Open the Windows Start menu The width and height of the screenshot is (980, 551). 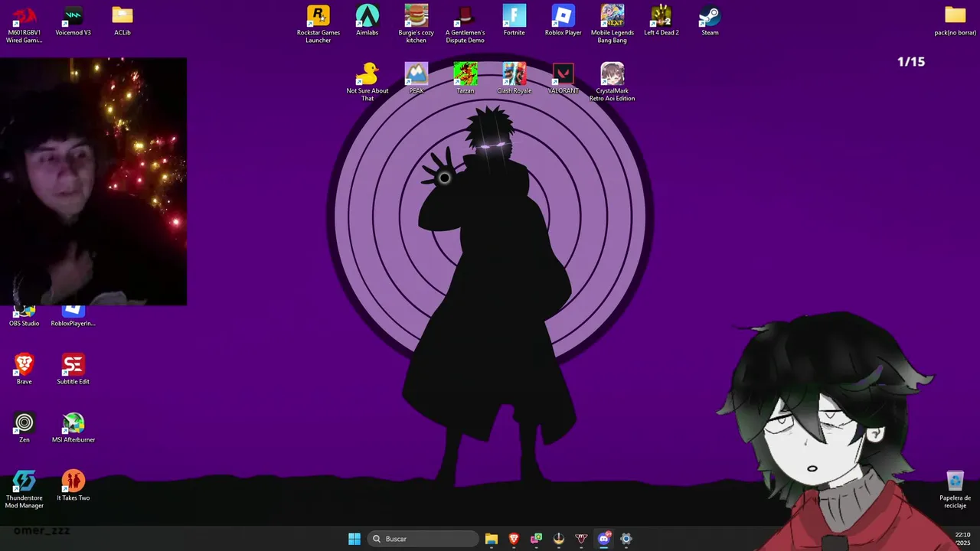pos(354,539)
